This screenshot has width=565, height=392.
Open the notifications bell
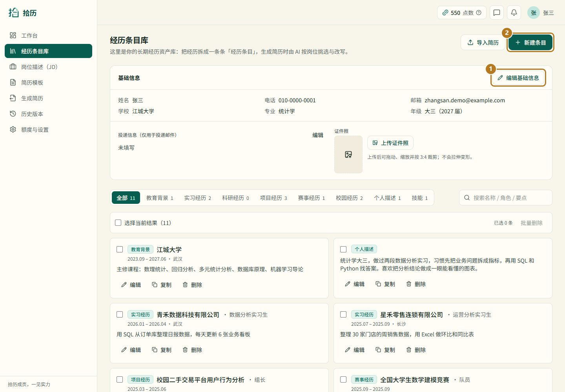[x=514, y=13]
